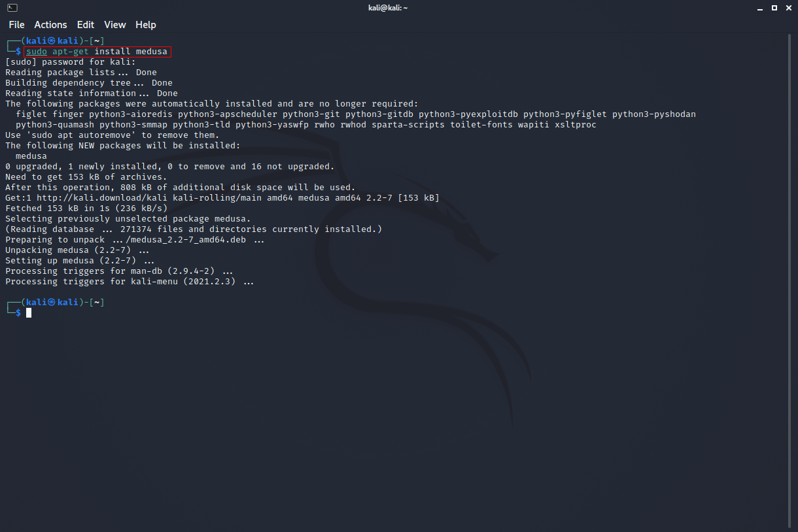Open the Help menu
798x532 pixels.
point(146,25)
